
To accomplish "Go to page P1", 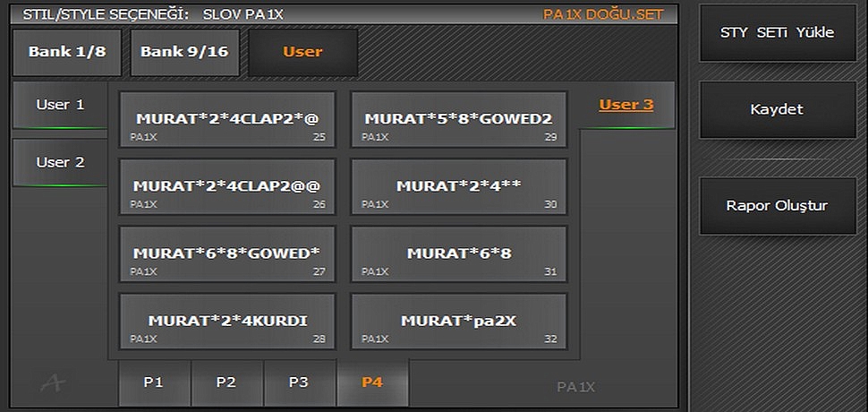I will 154,382.
